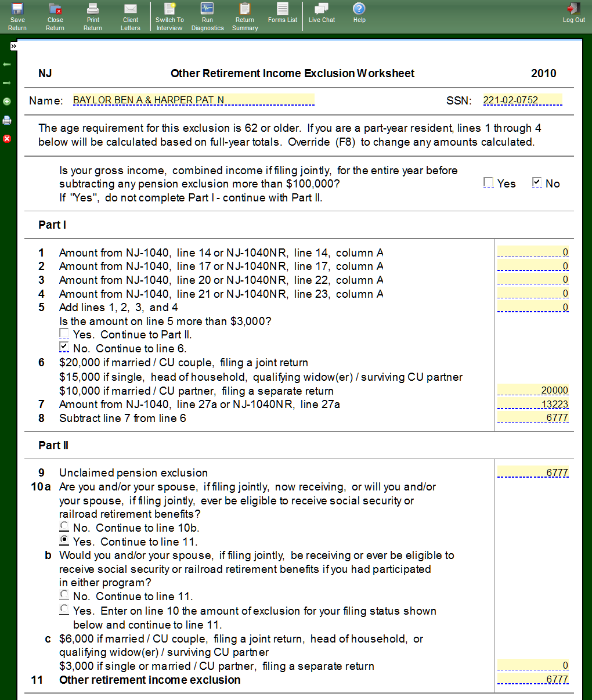Expand the left sidebar with double-arrow
The height and width of the screenshot is (700, 592).
(x=13, y=46)
